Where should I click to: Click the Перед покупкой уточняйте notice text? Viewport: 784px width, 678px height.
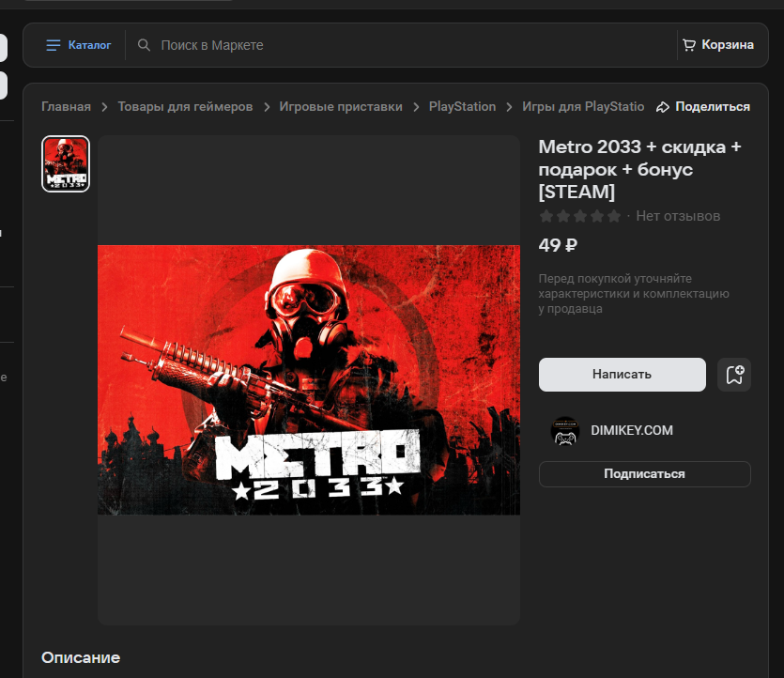coord(634,294)
